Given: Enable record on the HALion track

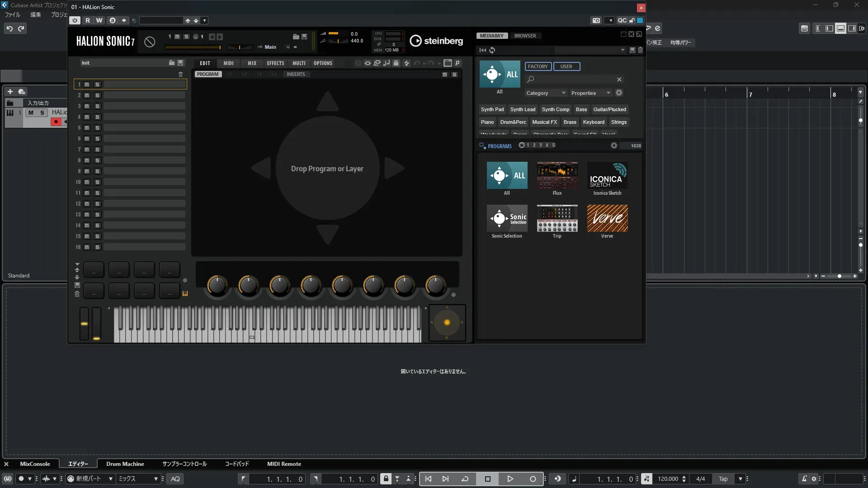Looking at the screenshot, I should click(x=56, y=122).
